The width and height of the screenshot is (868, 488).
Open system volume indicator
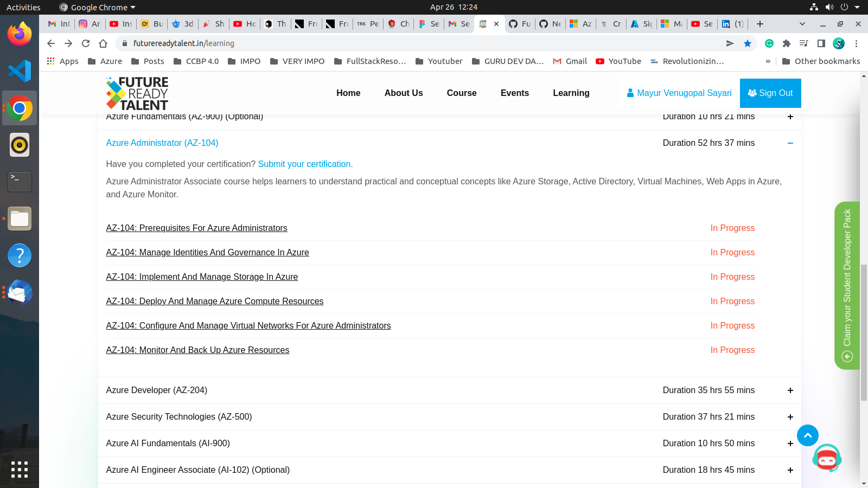tap(829, 7)
